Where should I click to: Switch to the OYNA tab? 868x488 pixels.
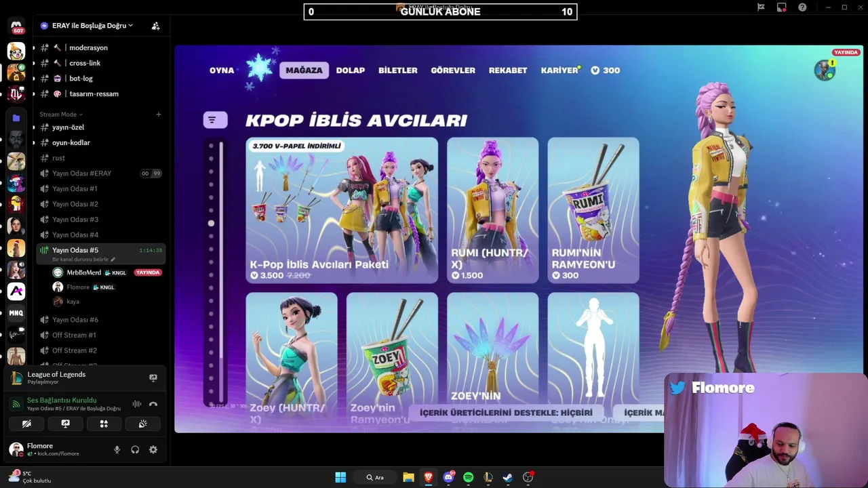(x=222, y=70)
